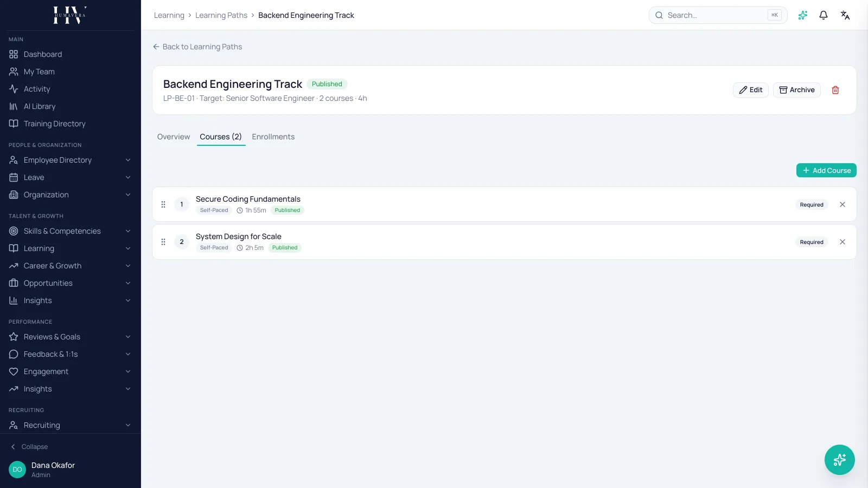Go to My Team
Image resolution: width=868 pixels, height=488 pixels.
pyautogui.click(x=70, y=72)
